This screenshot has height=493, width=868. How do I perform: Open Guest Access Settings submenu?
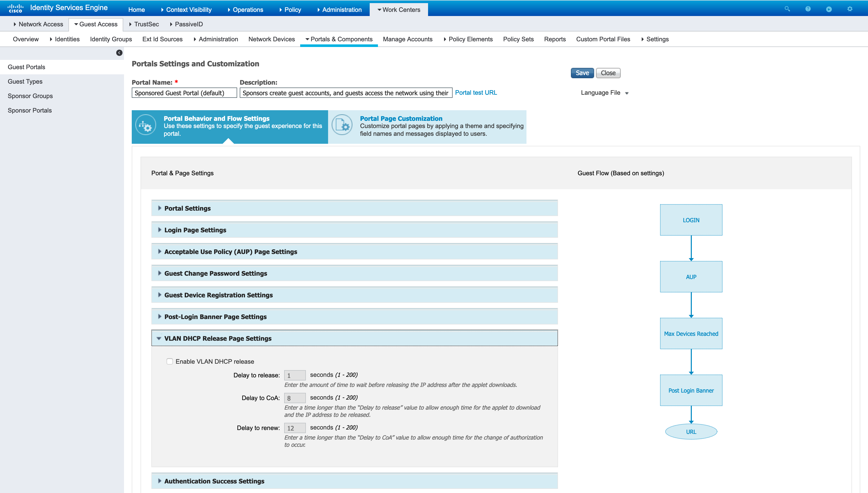pos(655,39)
